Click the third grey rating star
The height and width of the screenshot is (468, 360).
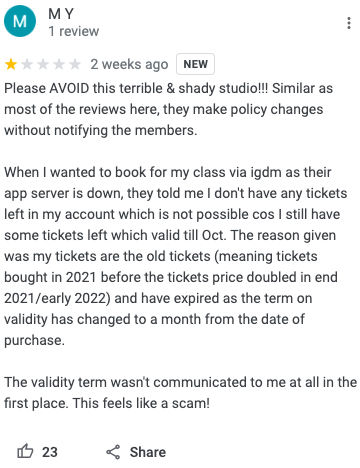click(43, 64)
